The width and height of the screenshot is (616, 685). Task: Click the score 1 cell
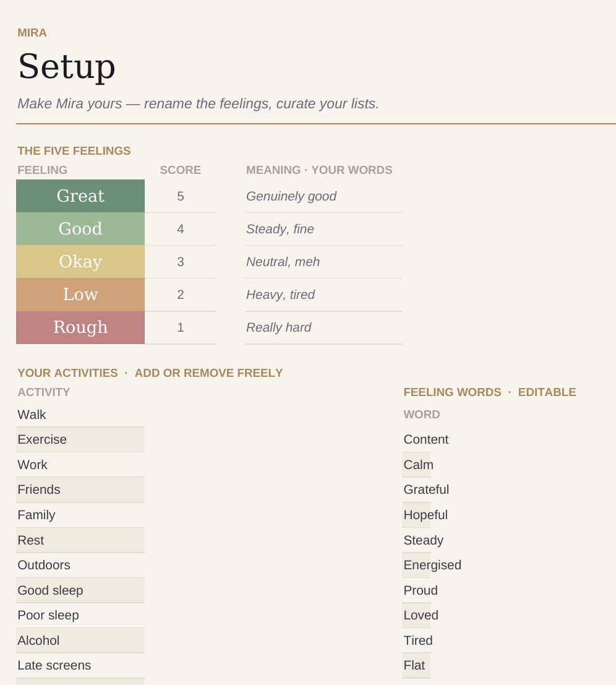181,327
